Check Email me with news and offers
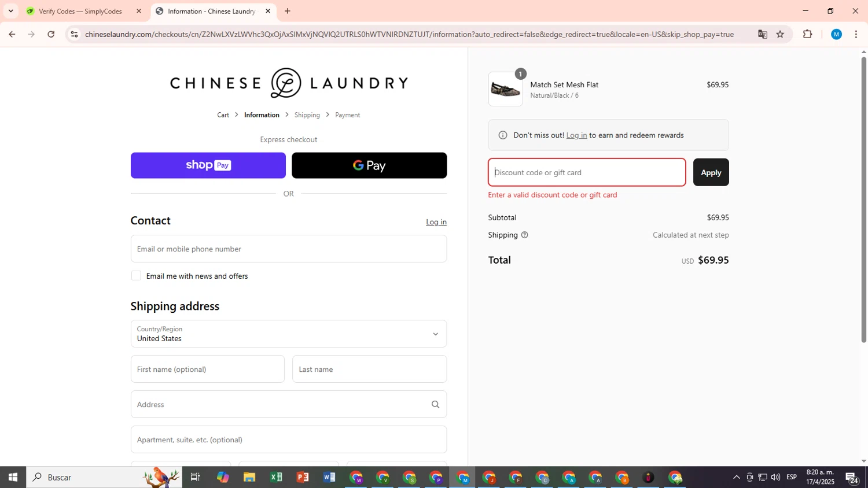The image size is (868, 488). click(x=136, y=276)
